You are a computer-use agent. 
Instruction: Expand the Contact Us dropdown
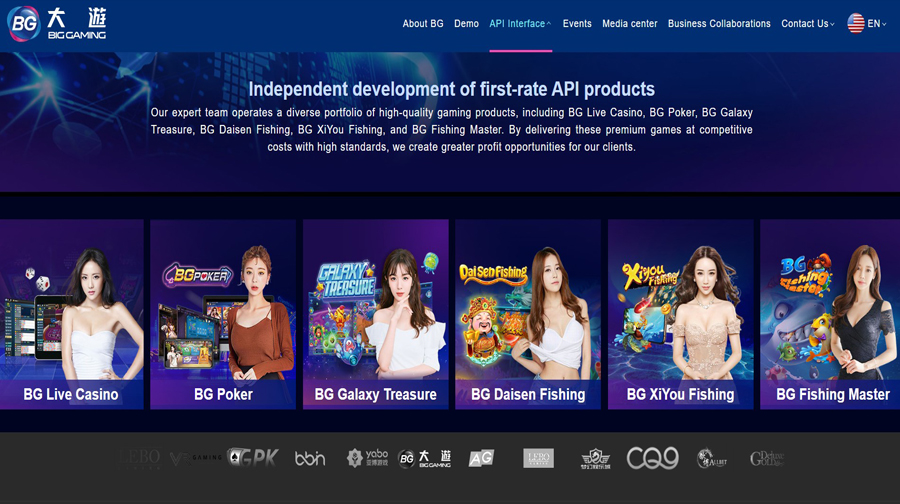pos(807,24)
